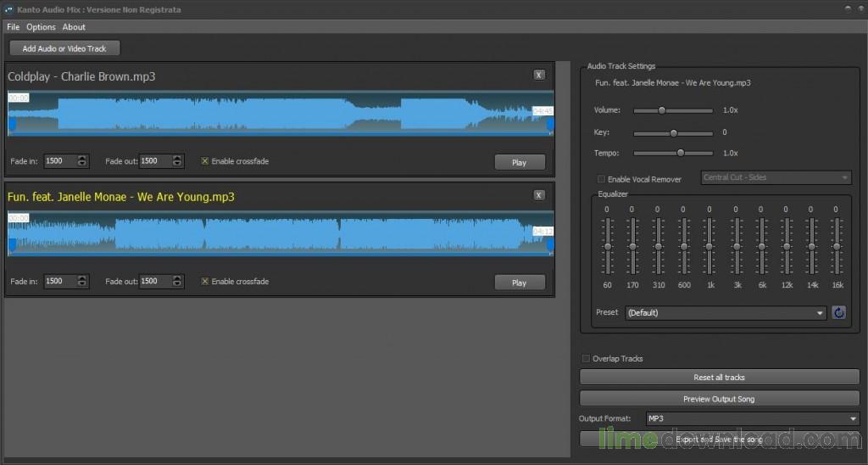This screenshot has height=465, width=868.
Task: Click the Volume slider handle
Action: 661,110
